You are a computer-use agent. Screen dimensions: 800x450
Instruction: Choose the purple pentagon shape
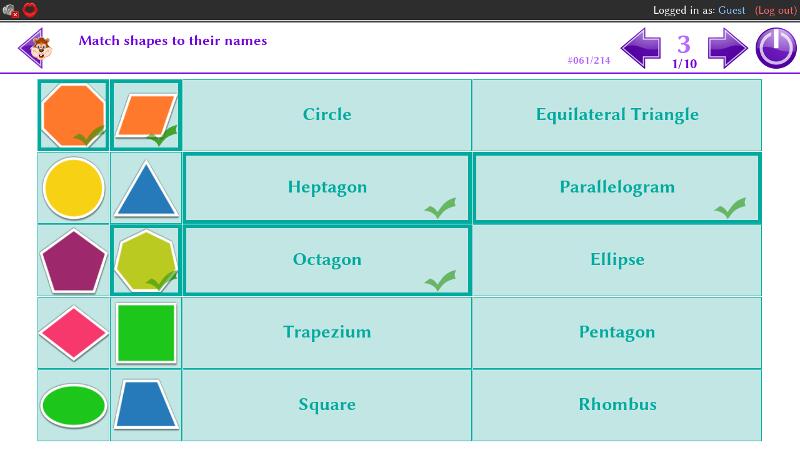[x=74, y=260]
